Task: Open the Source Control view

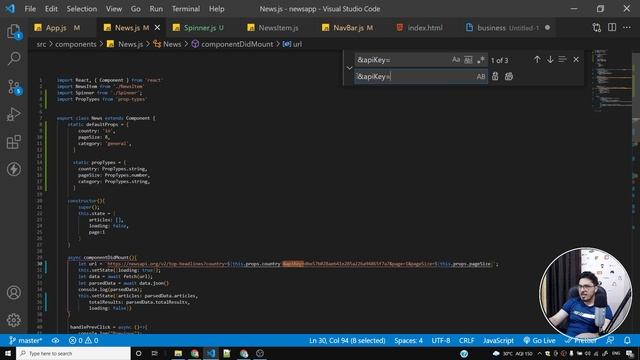Action: (14, 87)
